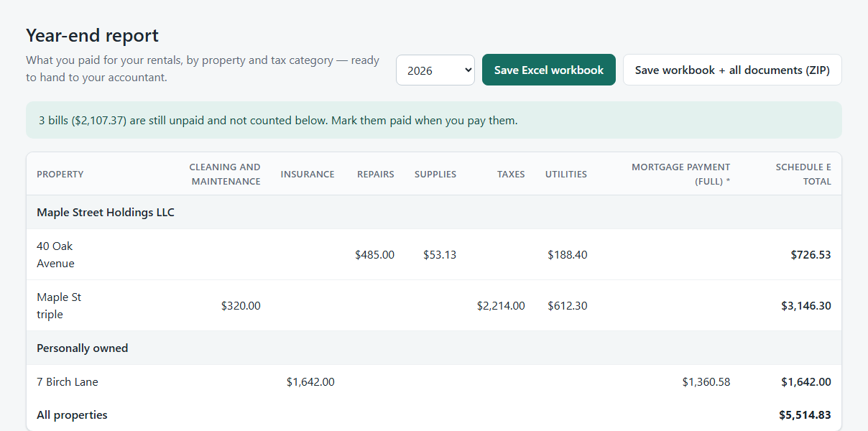Open the 2026 year dropdown

coord(435,70)
